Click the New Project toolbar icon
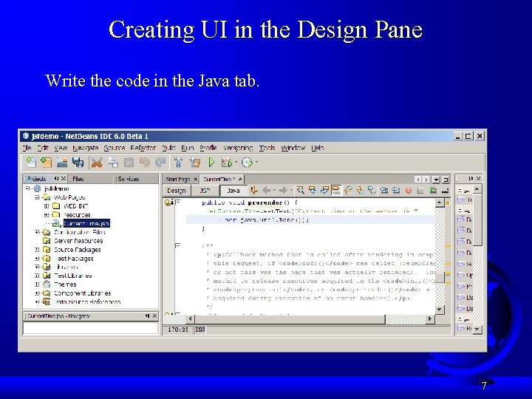 (x=46, y=163)
